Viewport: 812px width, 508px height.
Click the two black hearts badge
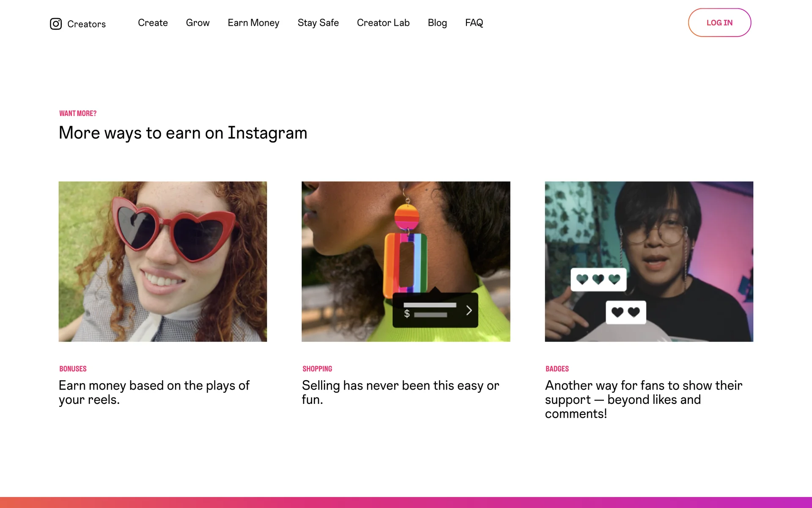click(625, 312)
